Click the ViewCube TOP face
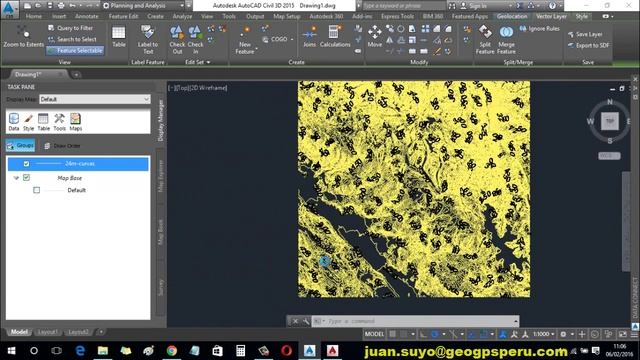The image size is (640, 360). click(x=609, y=121)
